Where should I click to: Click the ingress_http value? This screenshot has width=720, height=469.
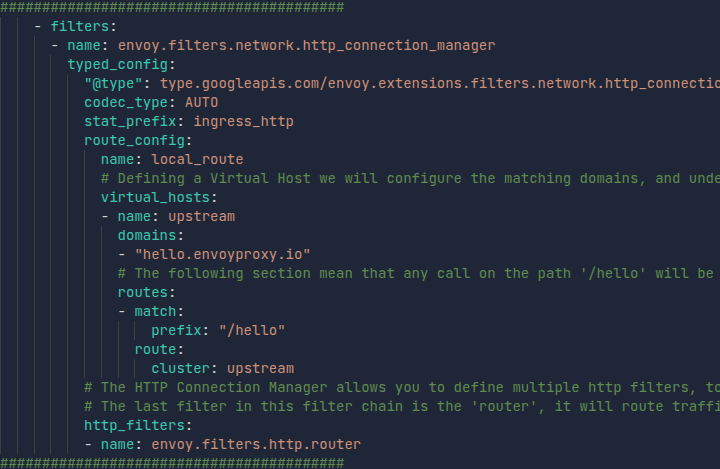pos(243,121)
